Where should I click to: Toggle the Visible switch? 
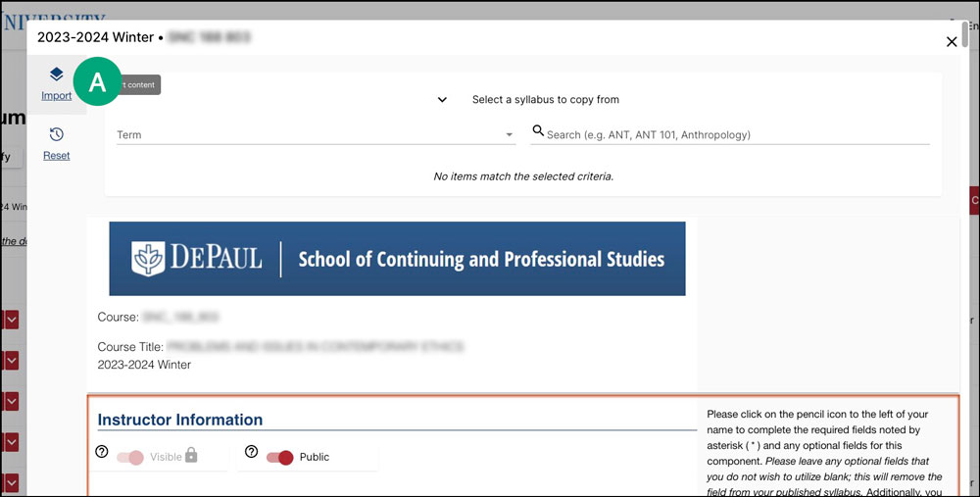(x=130, y=458)
